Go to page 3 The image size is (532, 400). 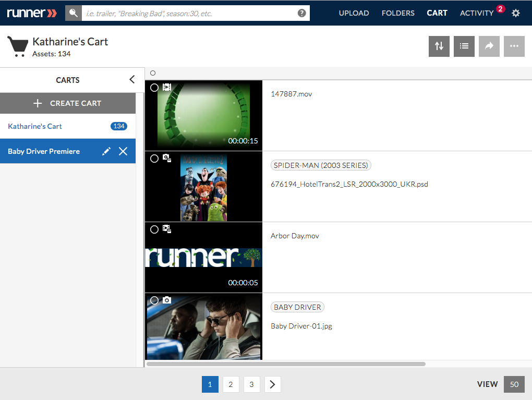(x=251, y=384)
